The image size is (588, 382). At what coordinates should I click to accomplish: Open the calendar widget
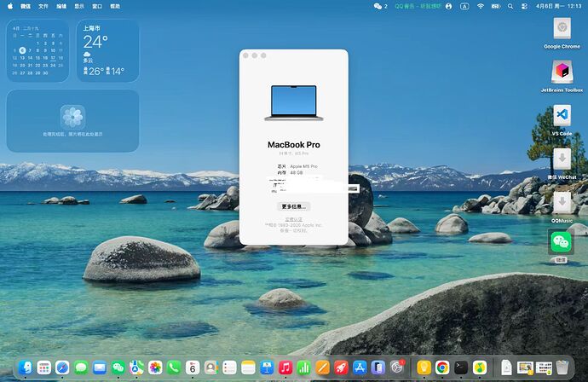(x=37, y=50)
